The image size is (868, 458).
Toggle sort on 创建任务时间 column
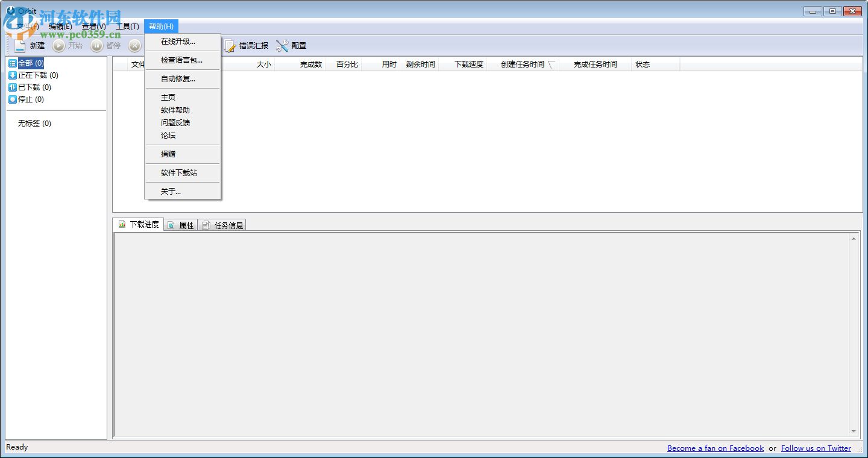click(523, 64)
